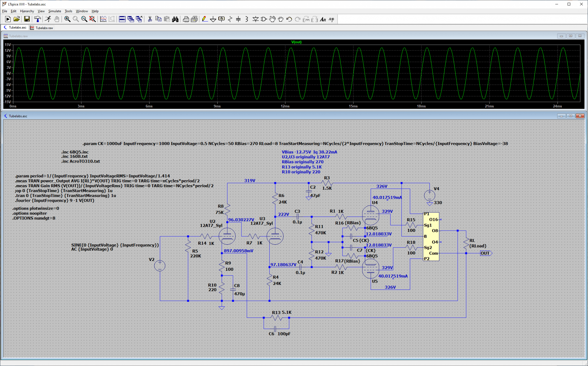Click the Zoom to Fit icon

(x=92, y=19)
